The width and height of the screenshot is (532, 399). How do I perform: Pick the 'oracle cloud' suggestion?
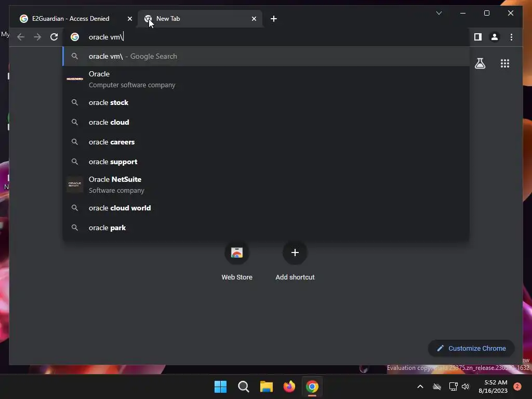point(267,122)
